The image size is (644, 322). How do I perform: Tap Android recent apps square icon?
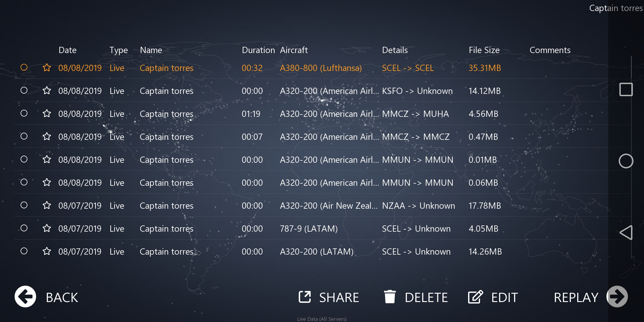pyautogui.click(x=626, y=89)
